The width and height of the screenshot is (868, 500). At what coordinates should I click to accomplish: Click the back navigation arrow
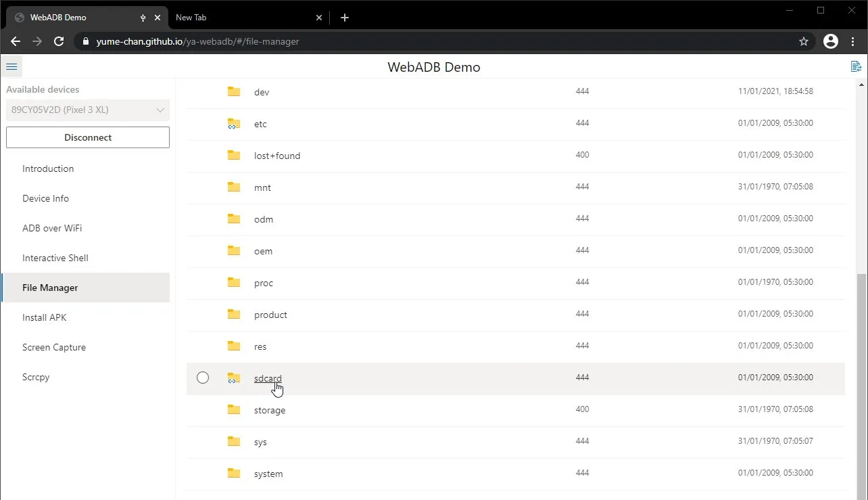15,41
